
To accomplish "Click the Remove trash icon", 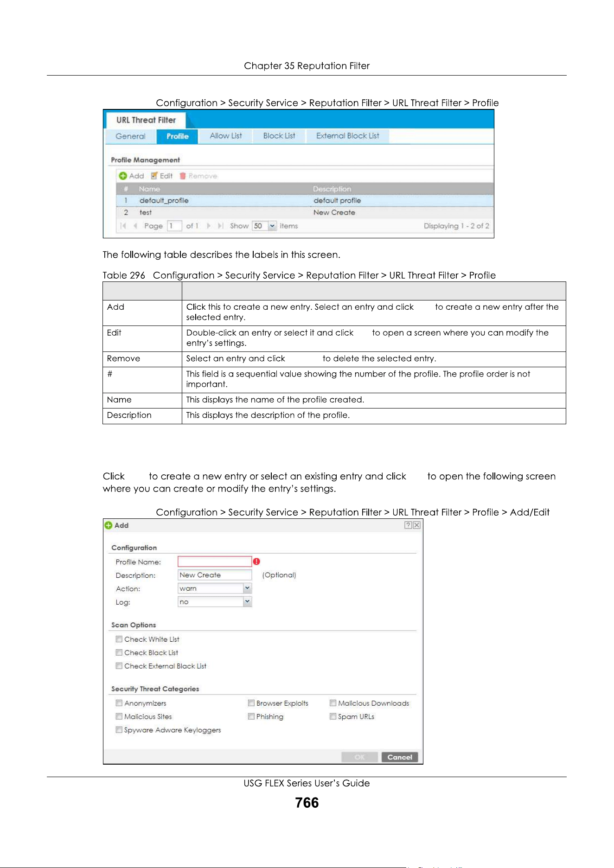I will point(183,176).
